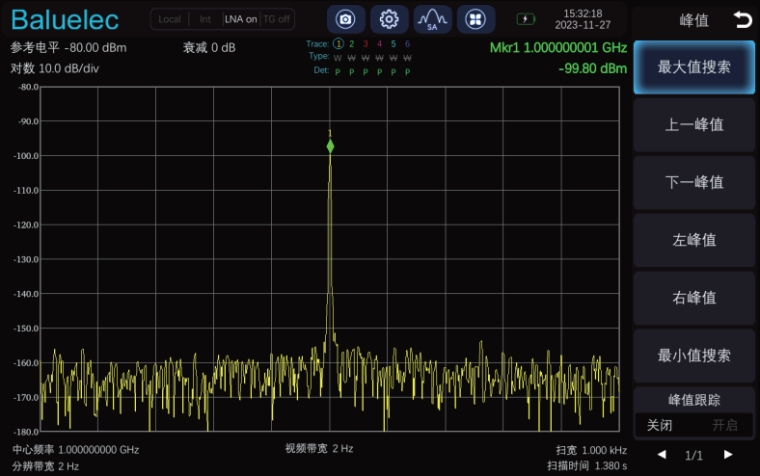
Task: Select the 左峰值 menu option
Action: pyautogui.click(x=694, y=240)
